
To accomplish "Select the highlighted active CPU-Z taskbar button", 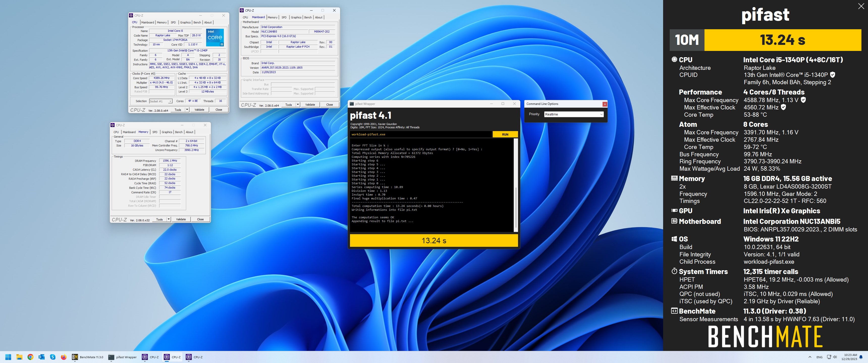I will [172, 357].
